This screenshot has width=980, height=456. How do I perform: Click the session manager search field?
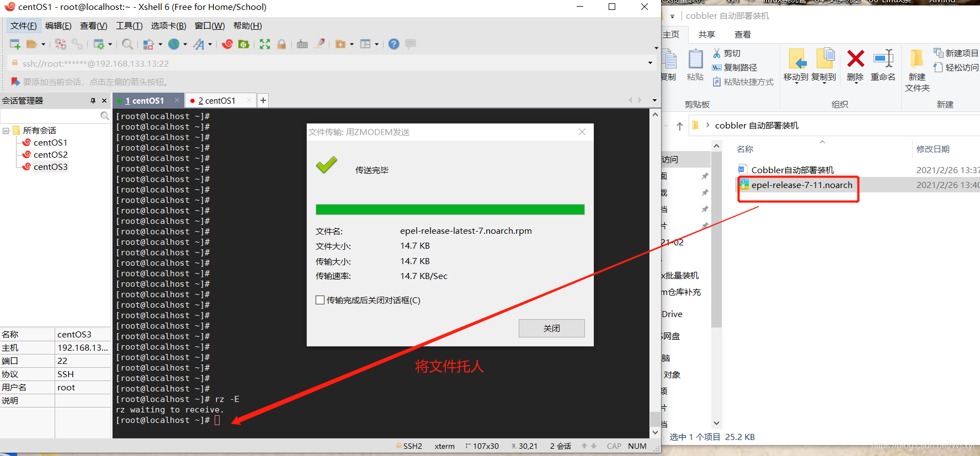point(50,116)
